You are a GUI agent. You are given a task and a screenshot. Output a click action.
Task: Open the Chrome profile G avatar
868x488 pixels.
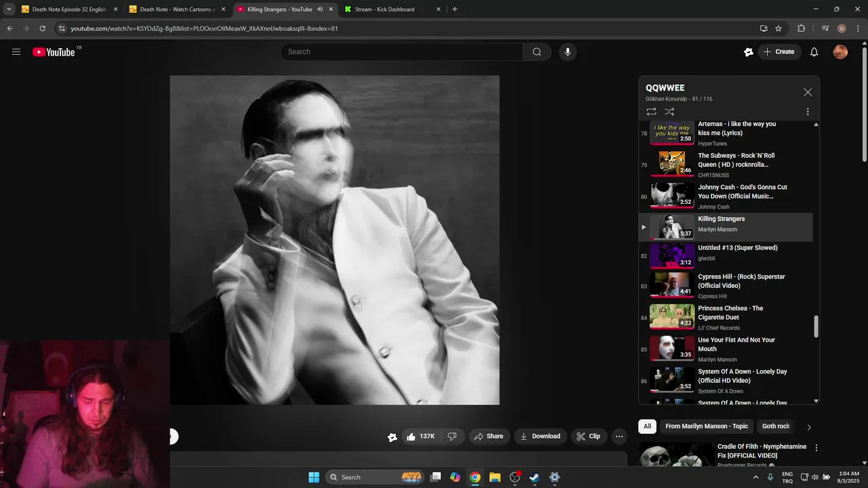pyautogui.click(x=842, y=28)
